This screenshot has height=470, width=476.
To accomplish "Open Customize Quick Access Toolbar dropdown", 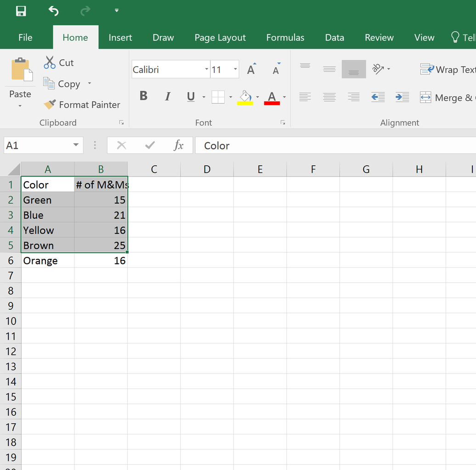I will pyautogui.click(x=117, y=11).
